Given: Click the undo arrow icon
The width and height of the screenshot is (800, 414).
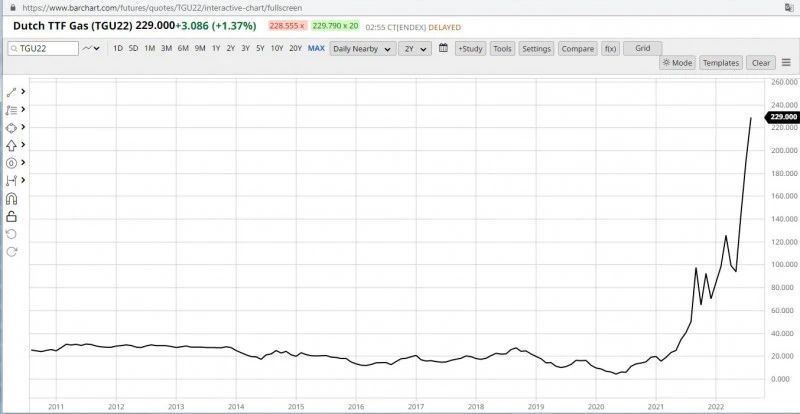Looking at the screenshot, I should pyautogui.click(x=11, y=233).
